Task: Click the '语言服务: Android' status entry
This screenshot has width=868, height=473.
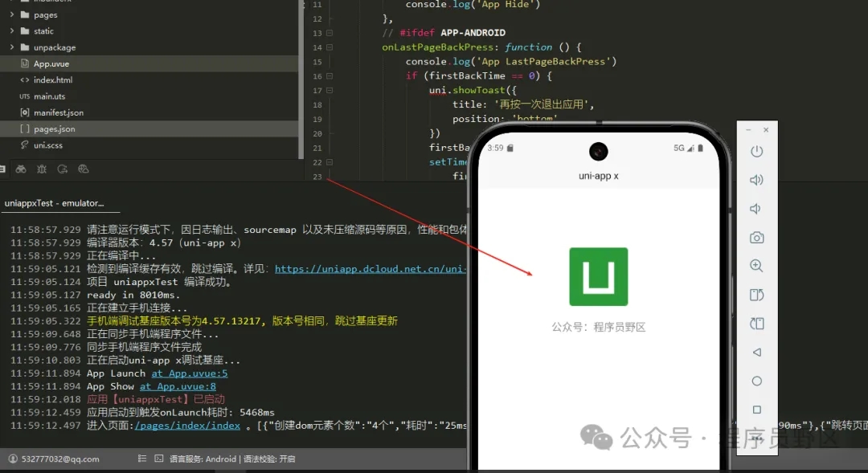Action: coord(203,459)
